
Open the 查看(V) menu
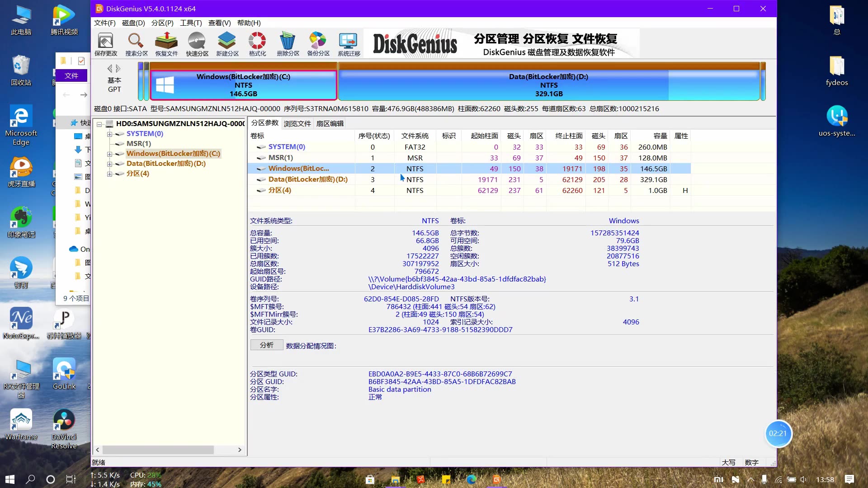(219, 23)
